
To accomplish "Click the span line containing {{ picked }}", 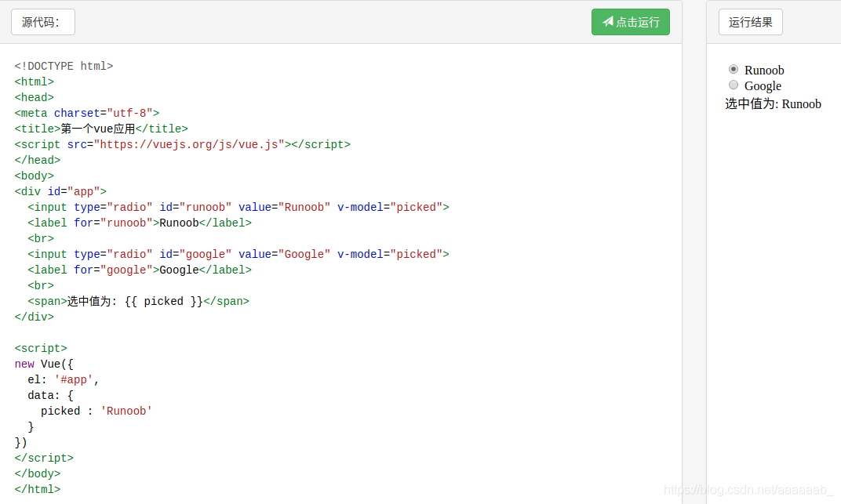I will pyautogui.click(x=138, y=301).
